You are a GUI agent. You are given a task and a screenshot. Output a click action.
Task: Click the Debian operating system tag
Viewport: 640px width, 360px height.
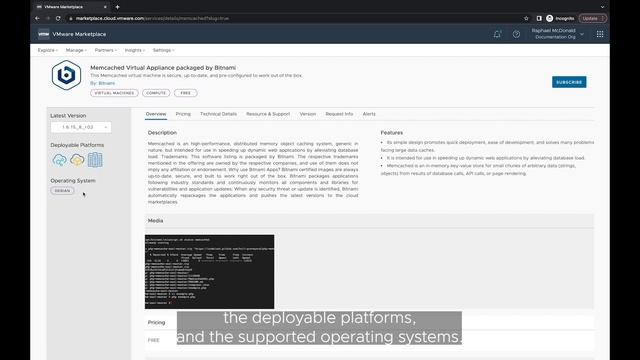point(62,191)
